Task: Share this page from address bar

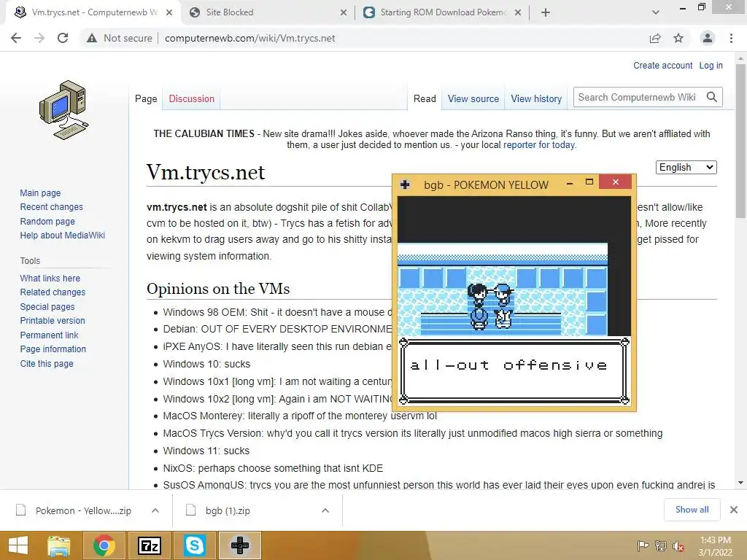Action: tap(655, 38)
